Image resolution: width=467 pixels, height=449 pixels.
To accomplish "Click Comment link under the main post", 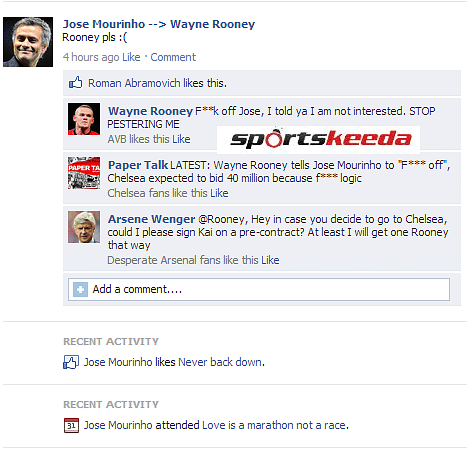I will pos(173,57).
